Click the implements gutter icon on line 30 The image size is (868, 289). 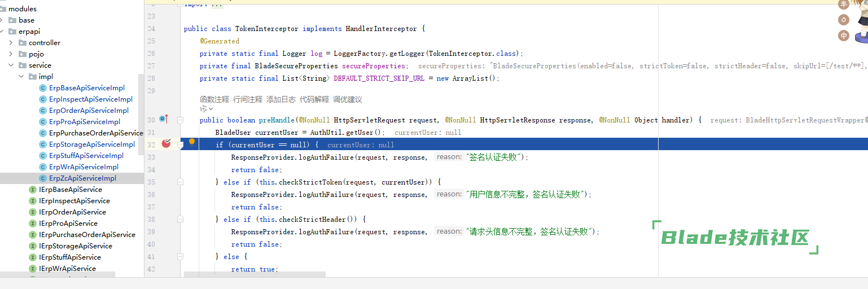[164, 119]
